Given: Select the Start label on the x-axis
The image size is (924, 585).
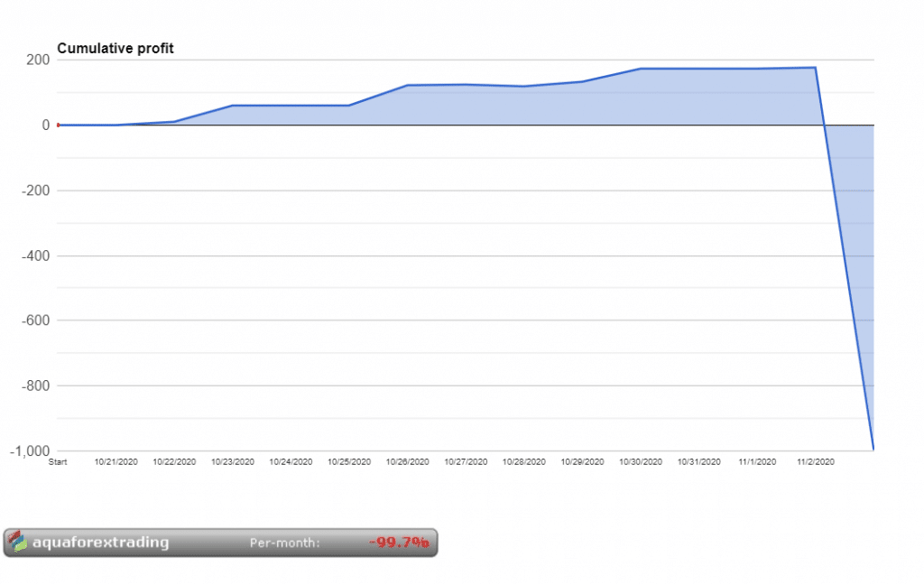Looking at the screenshot, I should 59,461.
